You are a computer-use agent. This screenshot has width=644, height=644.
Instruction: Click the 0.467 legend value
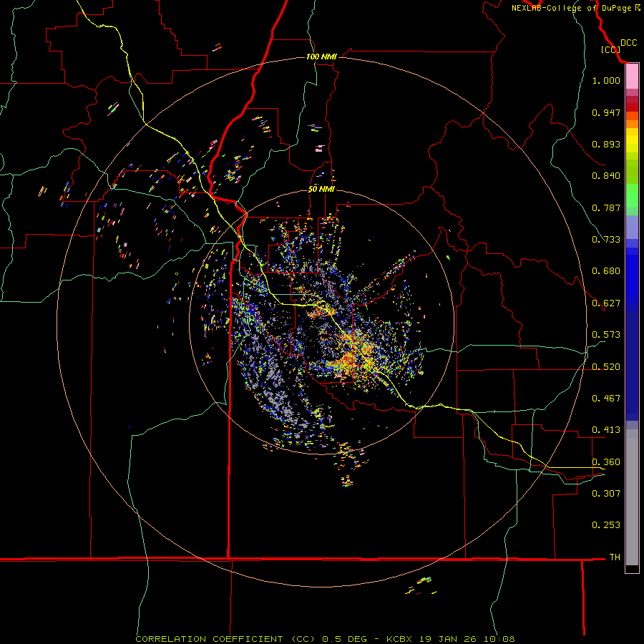tap(606, 399)
